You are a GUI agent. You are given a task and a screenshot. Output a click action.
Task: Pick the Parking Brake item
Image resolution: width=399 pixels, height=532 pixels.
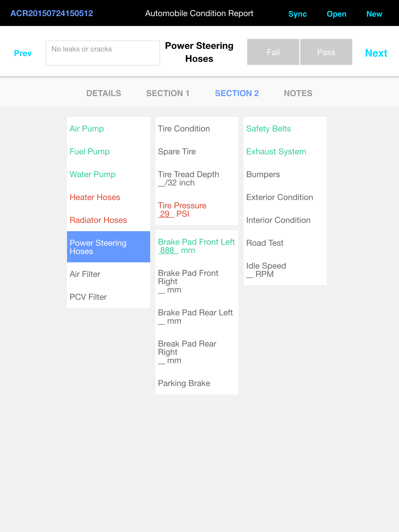(x=184, y=383)
